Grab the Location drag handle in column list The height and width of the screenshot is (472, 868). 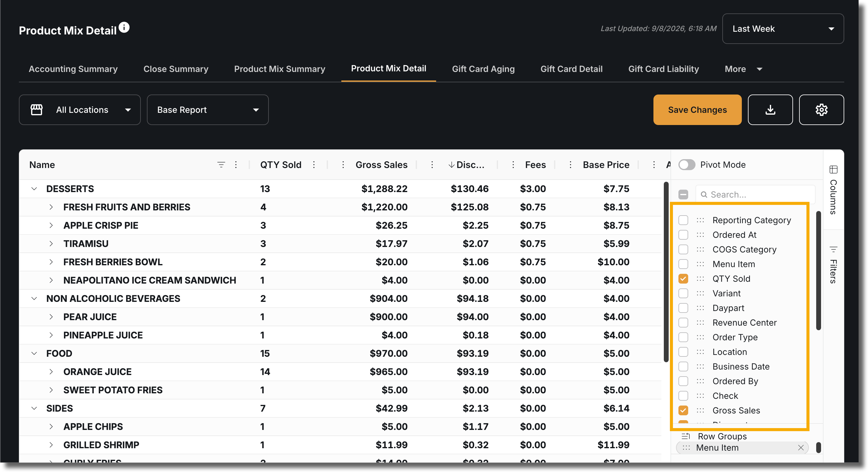700,352
